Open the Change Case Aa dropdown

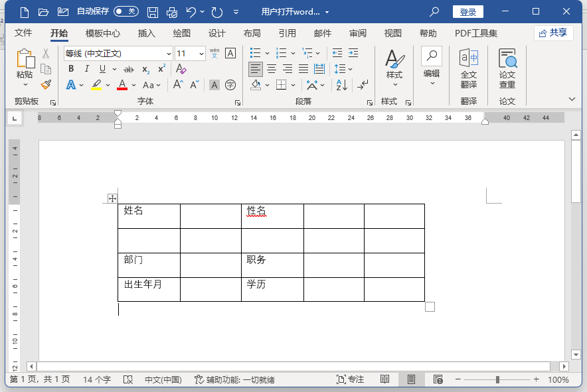[x=151, y=85]
